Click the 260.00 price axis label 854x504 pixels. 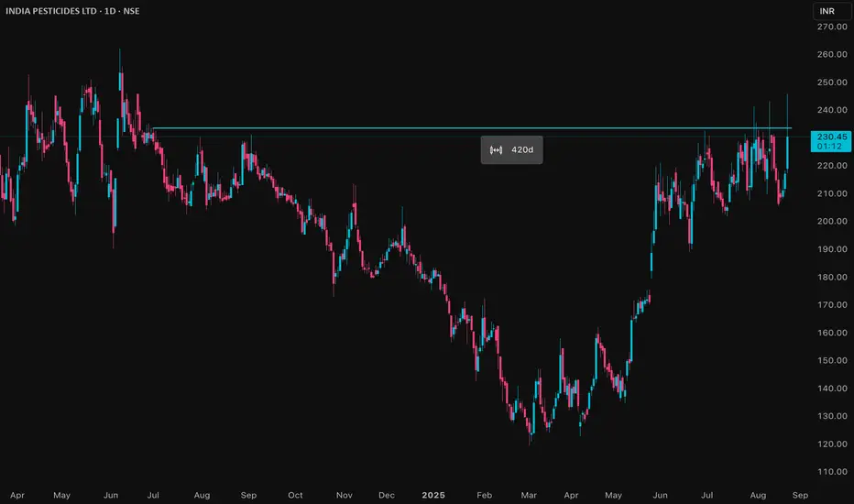tap(832, 54)
